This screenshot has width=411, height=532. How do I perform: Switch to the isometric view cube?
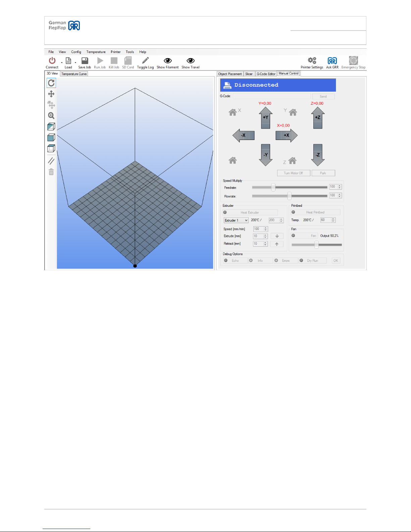coord(51,127)
